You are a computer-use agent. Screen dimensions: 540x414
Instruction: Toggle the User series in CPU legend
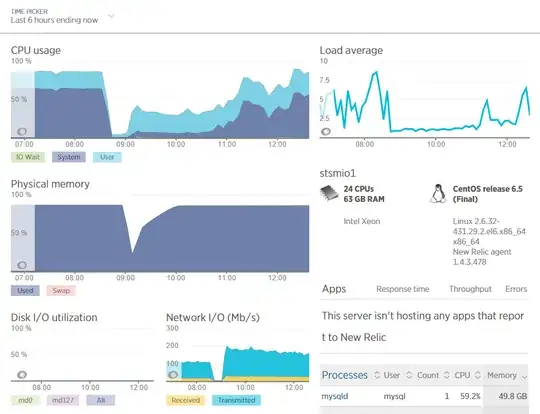107,157
